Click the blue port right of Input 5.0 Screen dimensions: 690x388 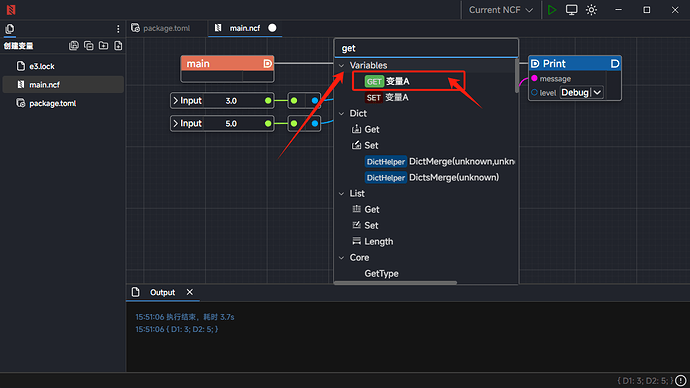pyautogui.click(x=315, y=124)
